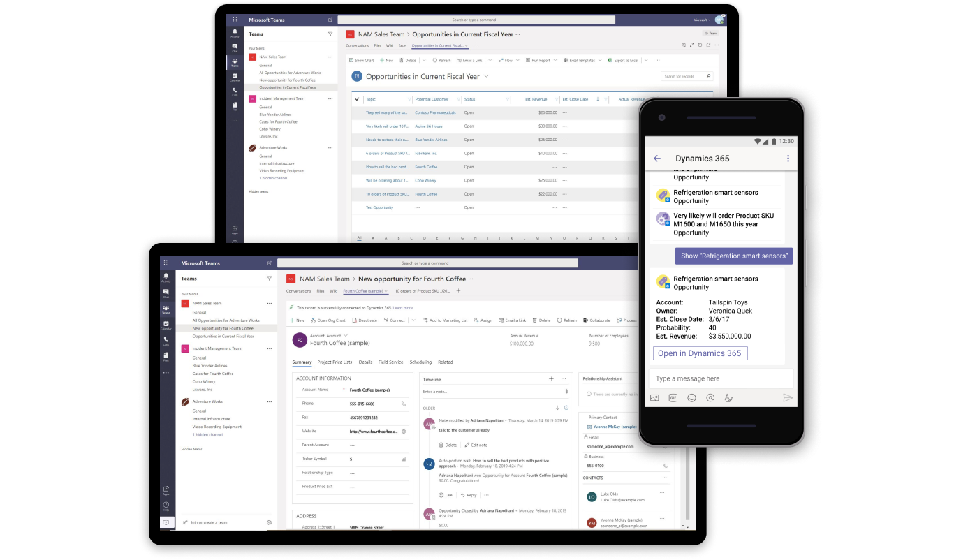The width and height of the screenshot is (954, 560).
Task: Open Help in the bottom tablet sidebar
Action: pyautogui.click(x=166, y=506)
